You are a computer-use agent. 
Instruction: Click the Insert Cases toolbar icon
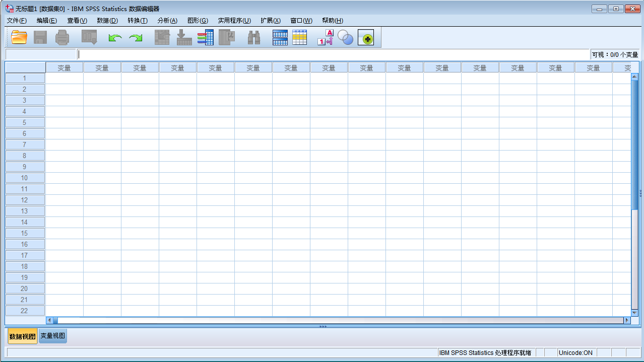[x=280, y=37]
